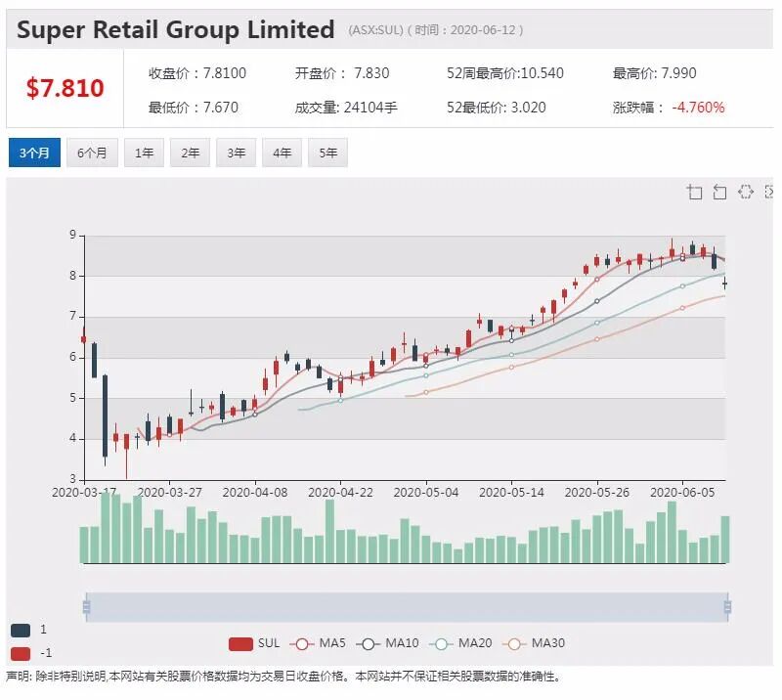Click the 最低价：7.670 text

(x=193, y=108)
